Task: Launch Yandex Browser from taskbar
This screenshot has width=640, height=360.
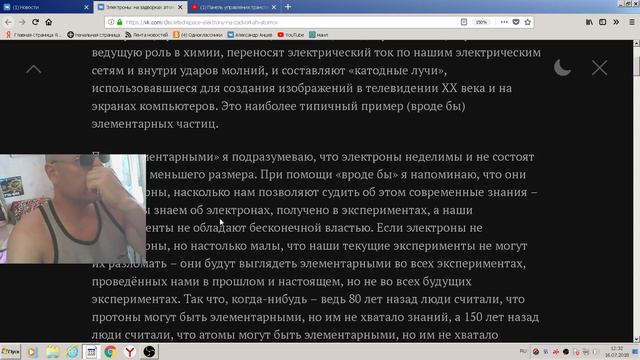Action: tap(129, 351)
